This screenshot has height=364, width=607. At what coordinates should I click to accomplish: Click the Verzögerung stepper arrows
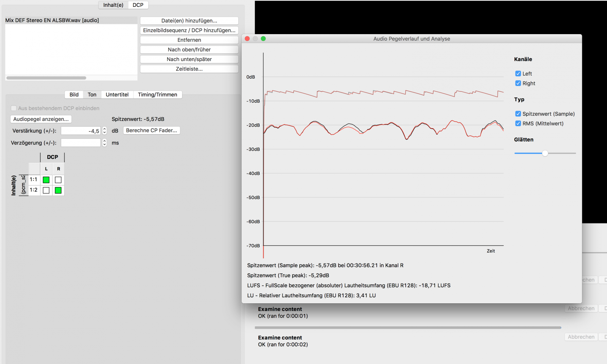tap(104, 143)
